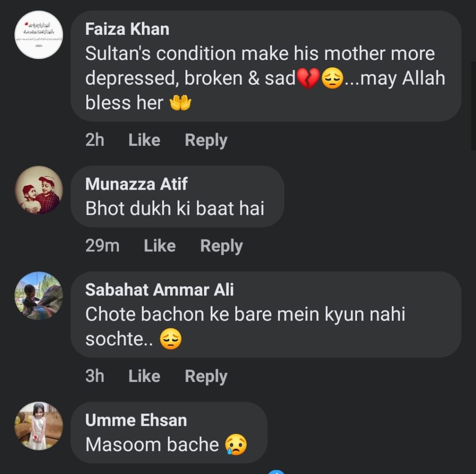This screenshot has height=474, width=476.
Task: Open Faiza Khan's profile picture
Action: point(39,35)
